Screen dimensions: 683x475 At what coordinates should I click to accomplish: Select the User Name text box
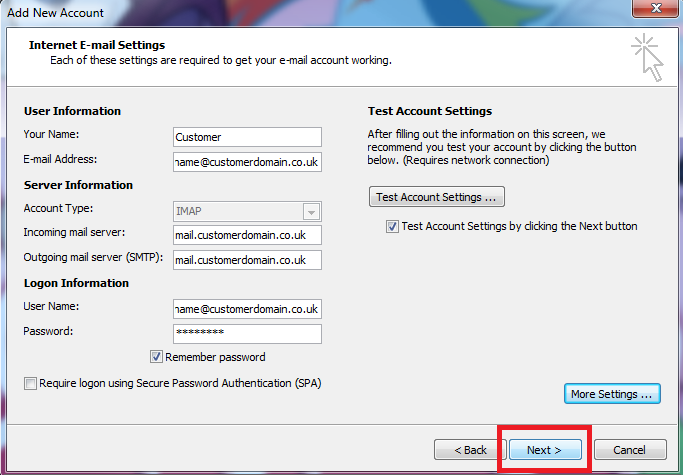pos(247,309)
